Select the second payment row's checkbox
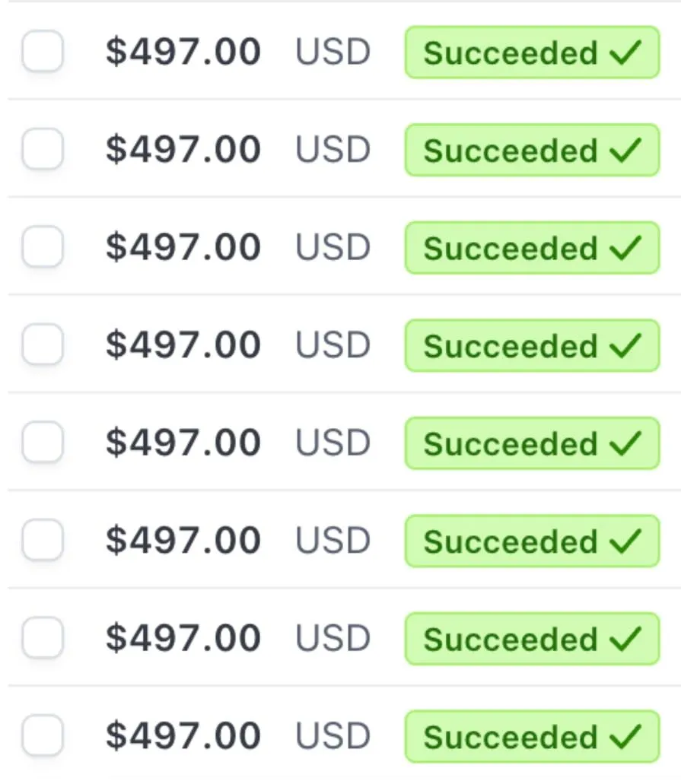 click(x=43, y=148)
